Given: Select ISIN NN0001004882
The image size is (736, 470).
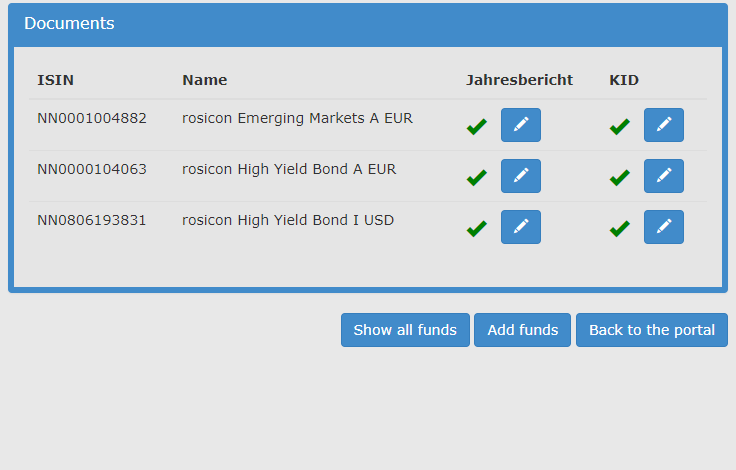Looking at the screenshot, I should (x=92, y=118).
